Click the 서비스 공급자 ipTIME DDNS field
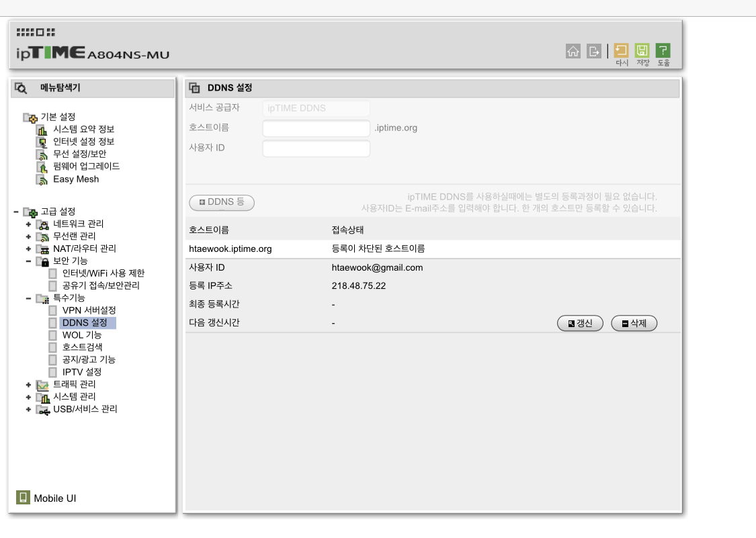The width and height of the screenshot is (756, 538). pyautogui.click(x=317, y=108)
